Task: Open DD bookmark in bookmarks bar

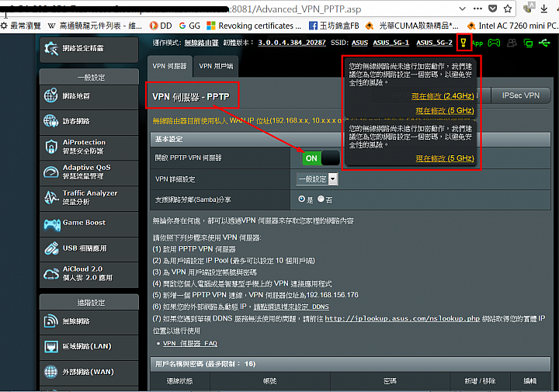Action: [161, 26]
